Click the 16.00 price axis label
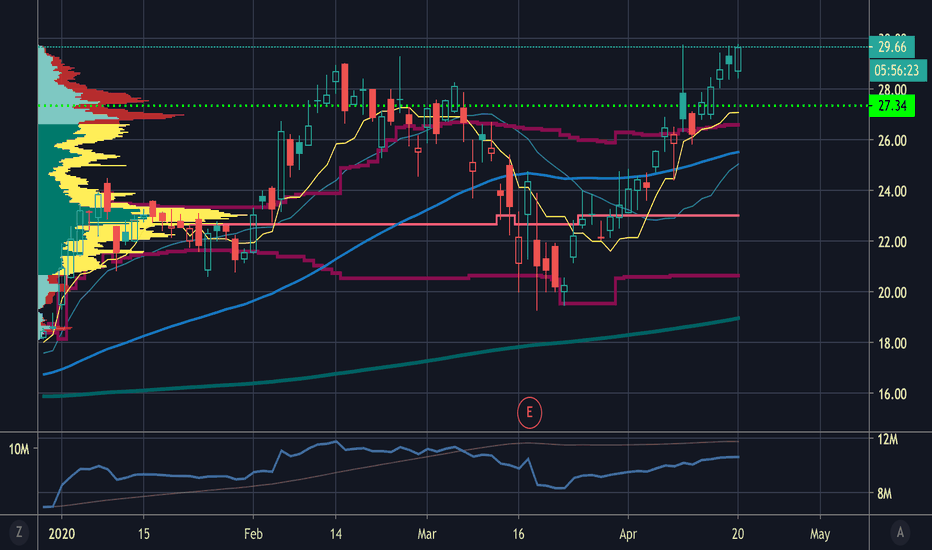 point(892,394)
